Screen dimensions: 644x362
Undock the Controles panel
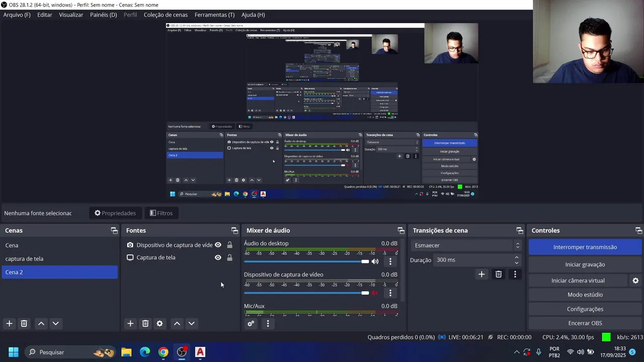[x=639, y=230]
